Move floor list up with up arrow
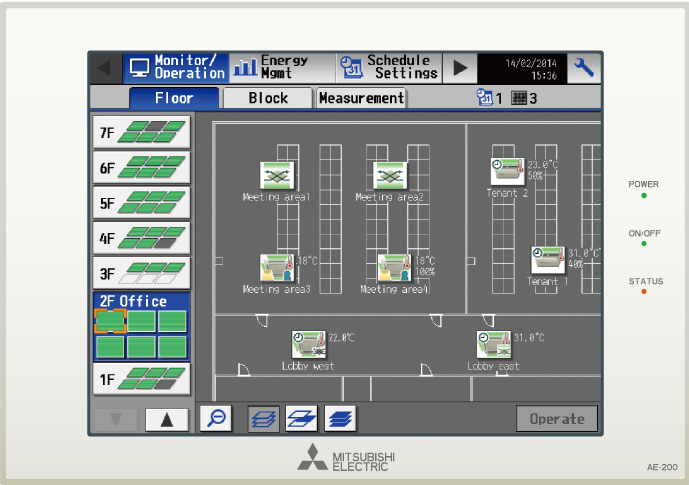The width and height of the screenshot is (689, 485). pos(167,420)
